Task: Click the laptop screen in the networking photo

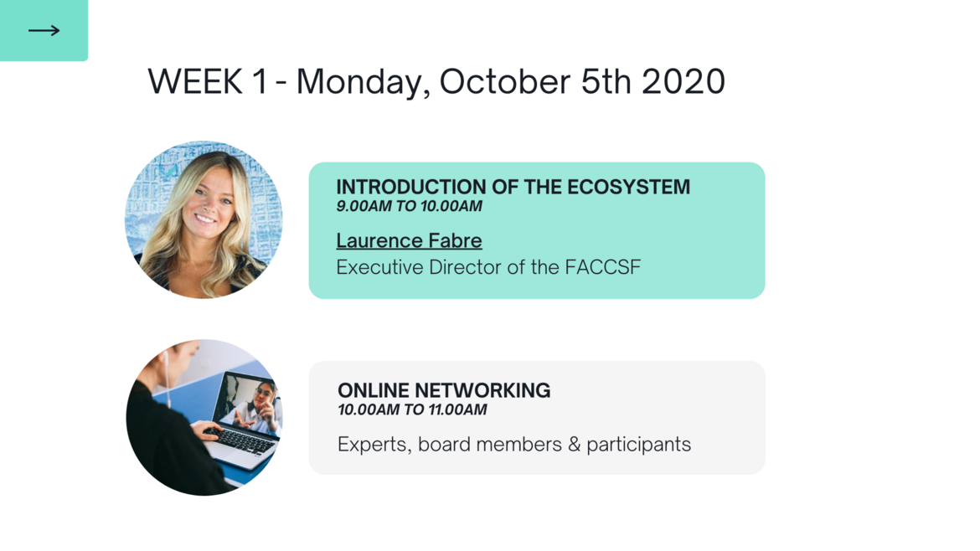Action: point(250,403)
